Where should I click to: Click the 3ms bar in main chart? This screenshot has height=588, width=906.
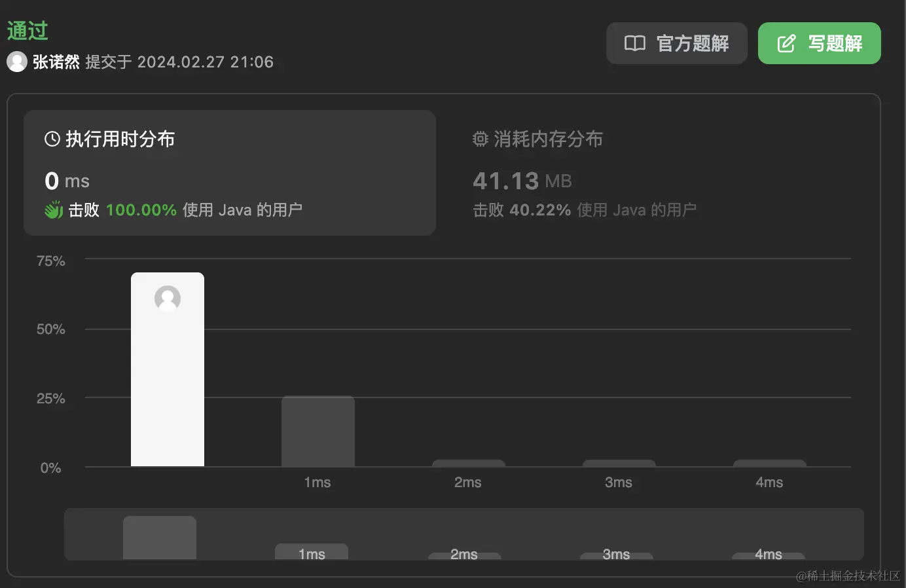(619, 463)
